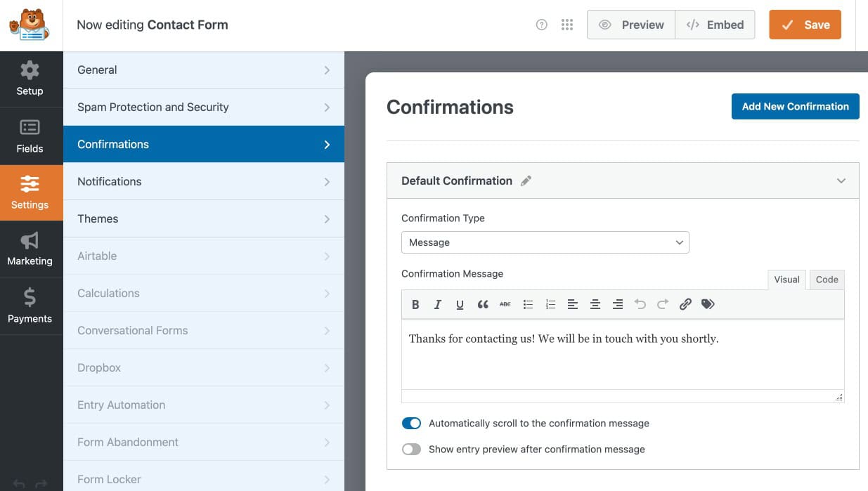Click the Save button
The image size is (868, 491).
pos(805,25)
